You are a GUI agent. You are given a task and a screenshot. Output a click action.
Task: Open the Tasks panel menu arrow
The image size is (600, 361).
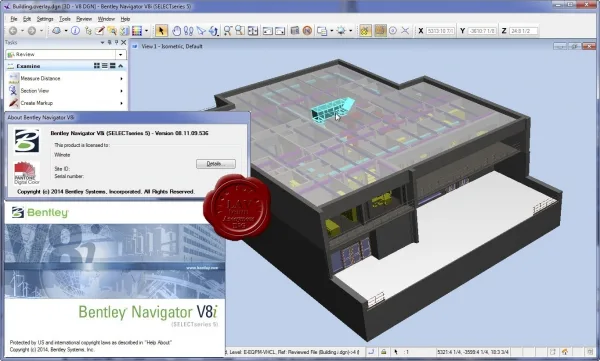point(102,42)
